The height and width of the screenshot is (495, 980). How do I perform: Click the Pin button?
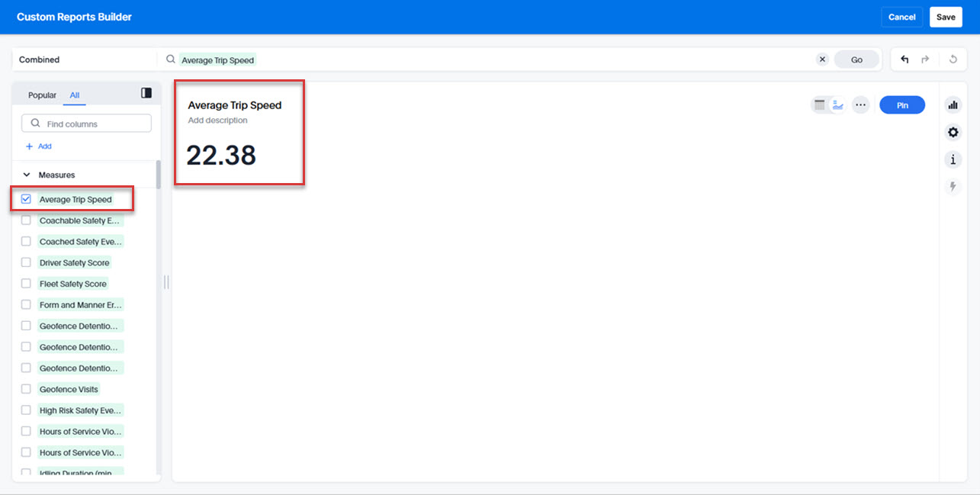click(x=902, y=105)
